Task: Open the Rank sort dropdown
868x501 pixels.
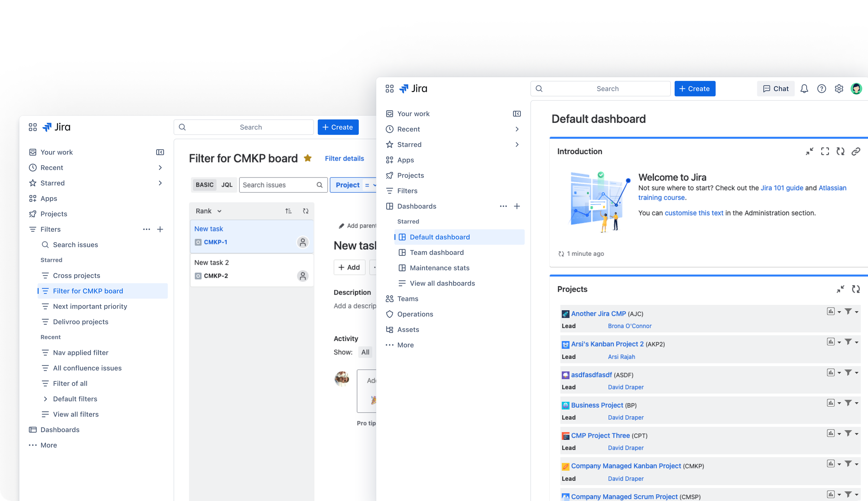Action: pyautogui.click(x=209, y=211)
